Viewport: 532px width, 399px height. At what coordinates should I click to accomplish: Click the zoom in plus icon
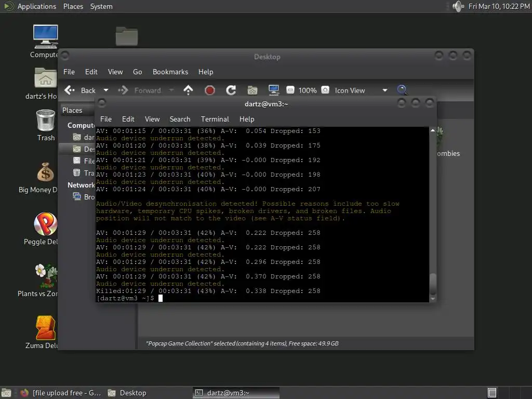325,90
